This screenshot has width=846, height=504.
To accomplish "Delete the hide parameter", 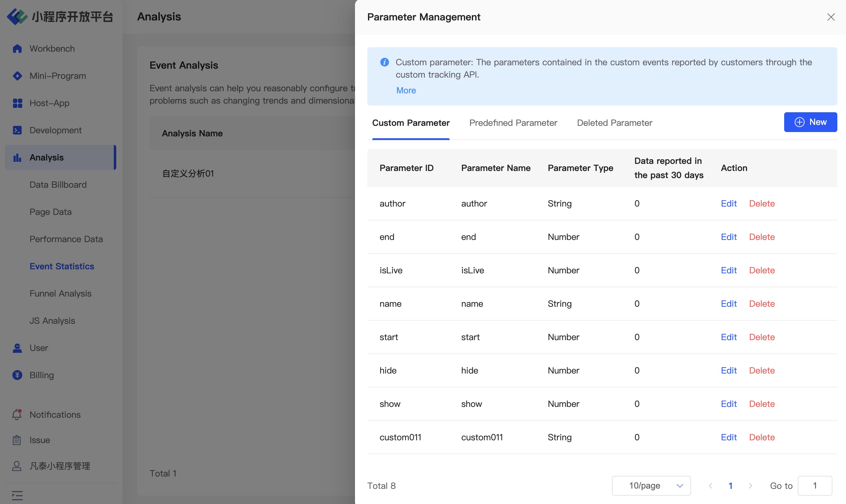I will click(762, 370).
